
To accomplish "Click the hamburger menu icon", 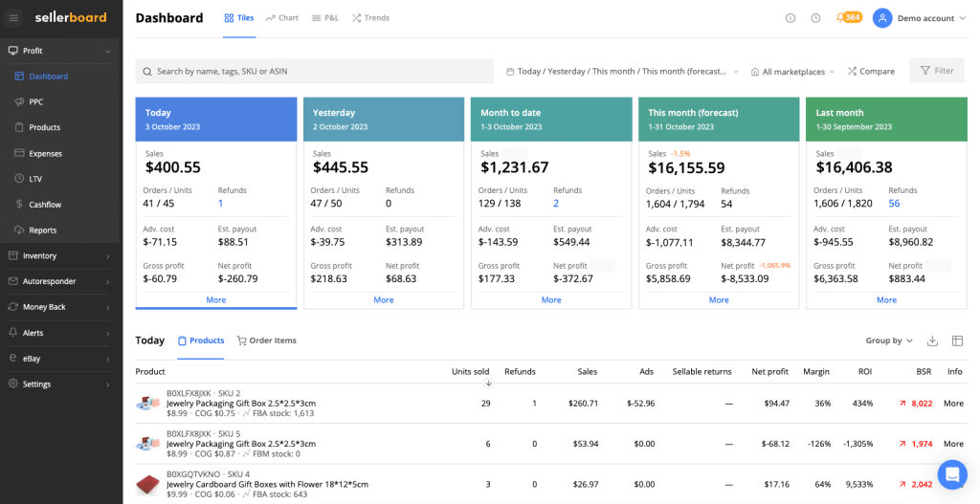I will click(13, 17).
